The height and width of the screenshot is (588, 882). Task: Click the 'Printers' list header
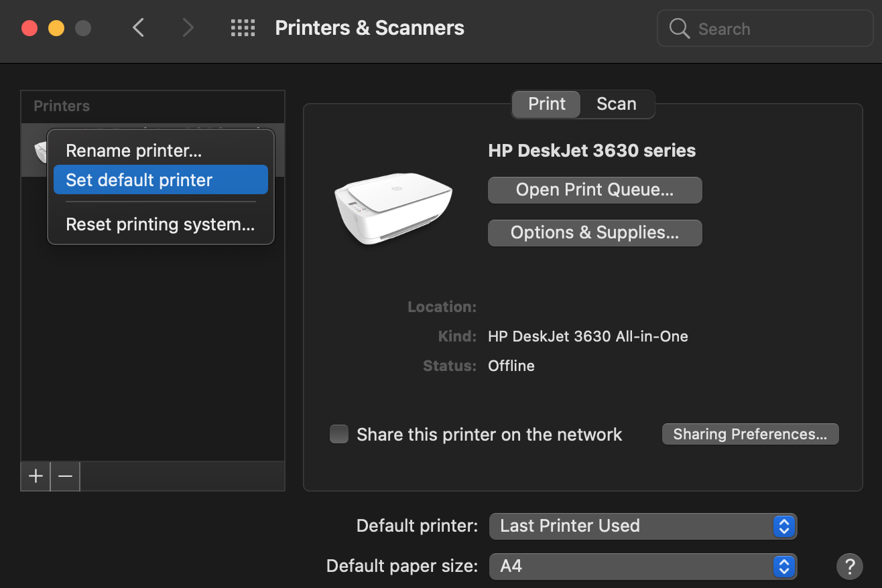tap(62, 106)
